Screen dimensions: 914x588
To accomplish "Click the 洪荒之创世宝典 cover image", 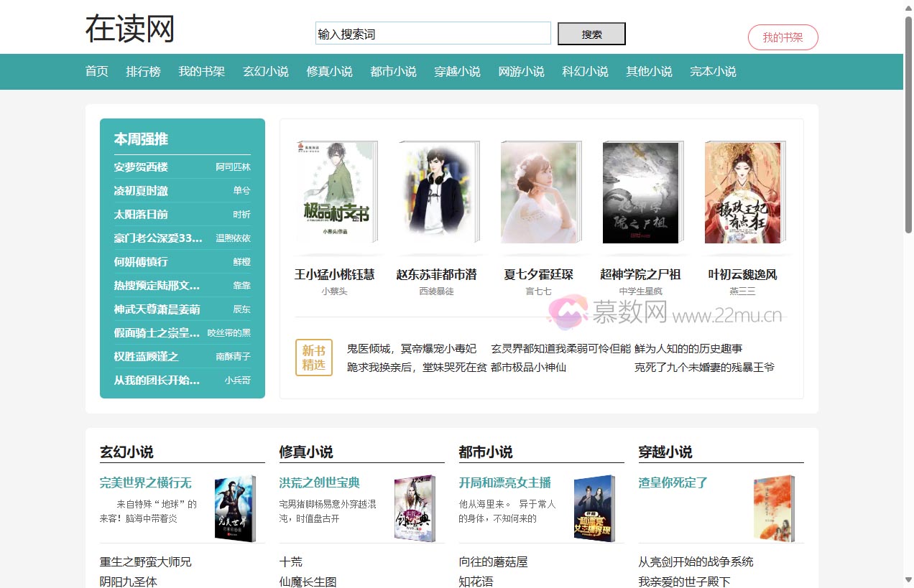I will point(414,508).
